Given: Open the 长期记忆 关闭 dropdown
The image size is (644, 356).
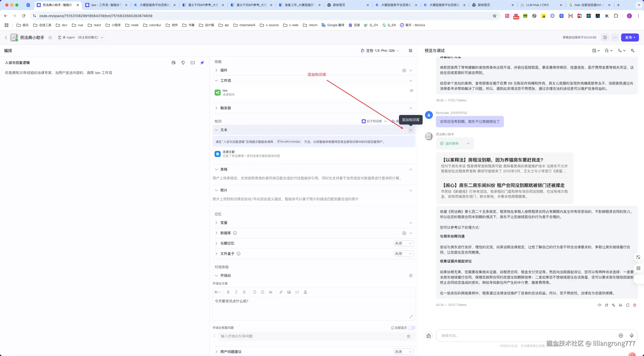Looking at the screenshot, I should (403, 243).
